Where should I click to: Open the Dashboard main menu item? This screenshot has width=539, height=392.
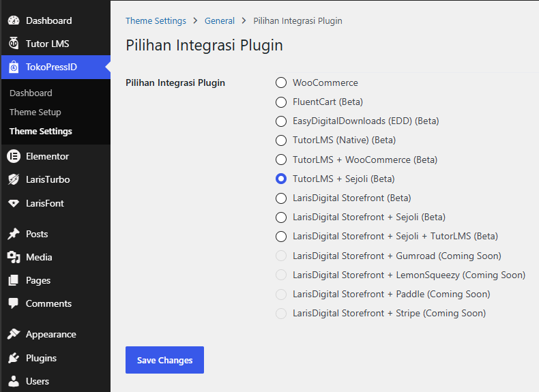[x=55, y=20]
